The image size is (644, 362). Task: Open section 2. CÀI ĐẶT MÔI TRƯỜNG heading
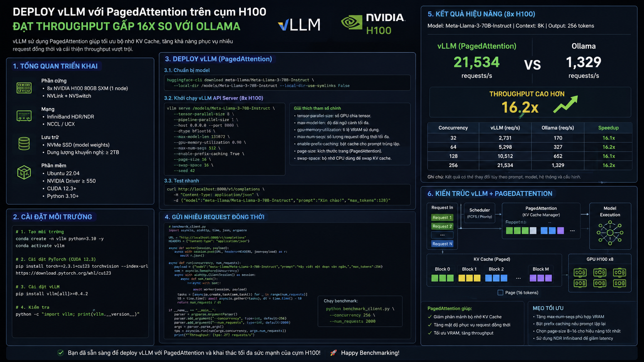(x=52, y=217)
